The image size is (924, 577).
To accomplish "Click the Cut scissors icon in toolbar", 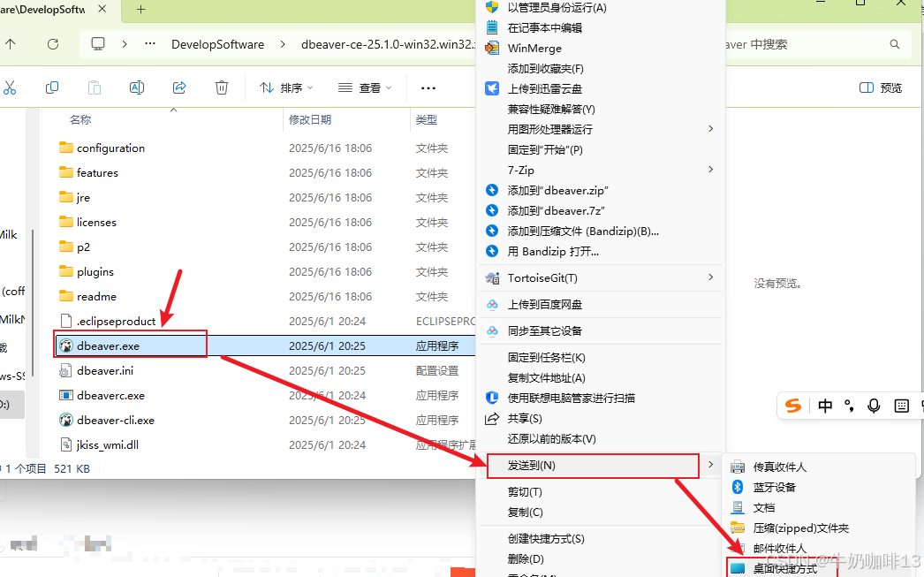I will pyautogui.click(x=10, y=87).
